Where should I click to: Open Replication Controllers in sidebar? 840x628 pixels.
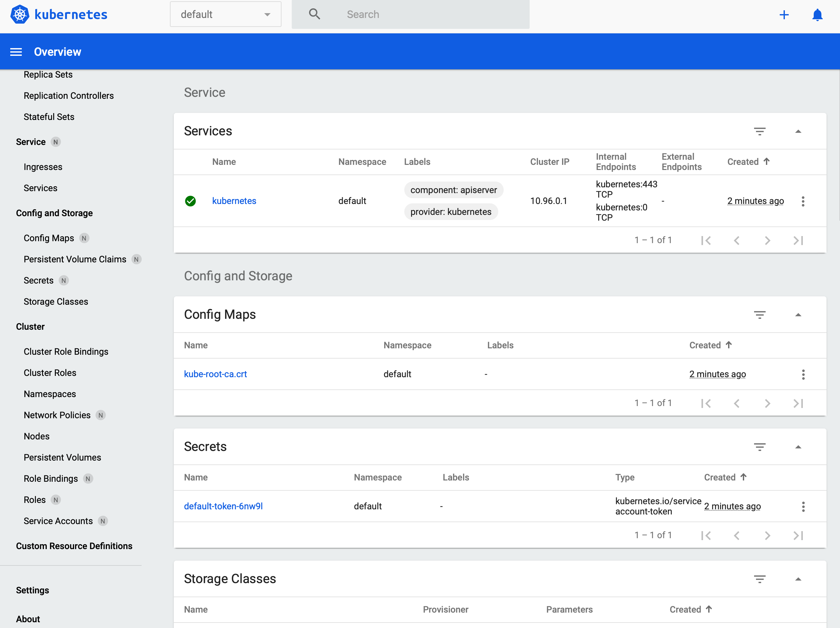(69, 96)
